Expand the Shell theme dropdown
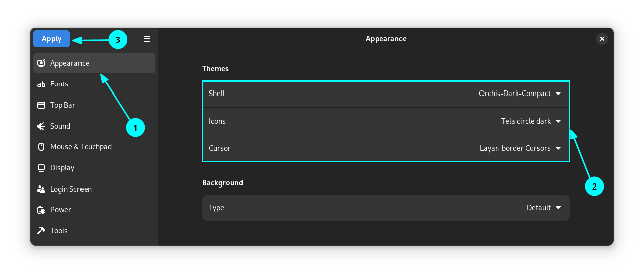The image size is (644, 279). point(520,94)
